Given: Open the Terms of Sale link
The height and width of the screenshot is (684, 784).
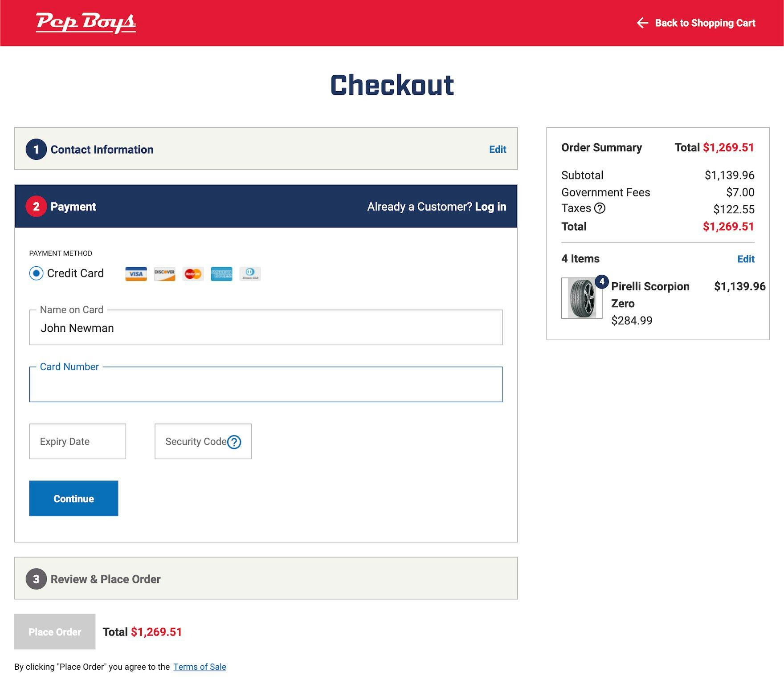Looking at the screenshot, I should coord(200,667).
